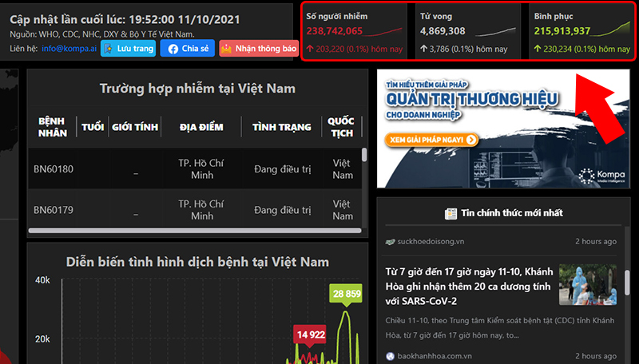Click the newspaper icon beside Tin chính thức mới nhất
Screen dimensions: 639x364
(x=450, y=213)
